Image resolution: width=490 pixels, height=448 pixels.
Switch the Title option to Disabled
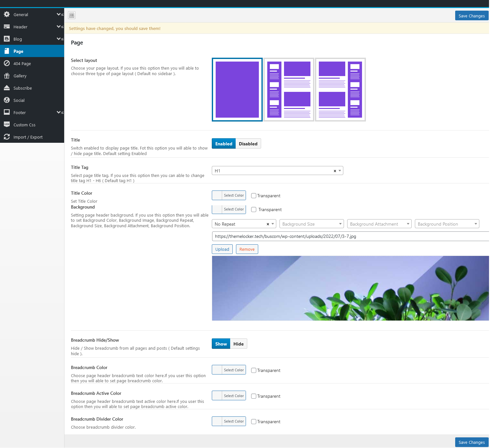tap(248, 144)
